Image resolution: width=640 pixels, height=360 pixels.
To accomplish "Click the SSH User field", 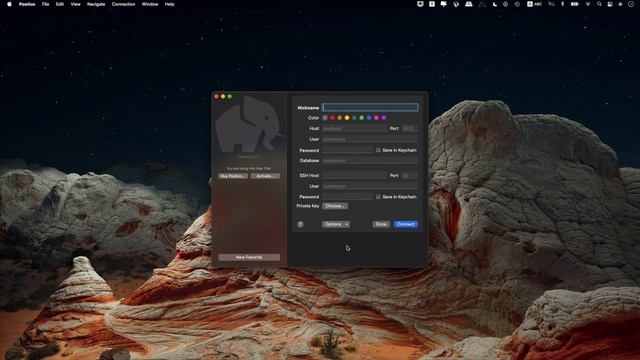I will pyautogui.click(x=370, y=186).
